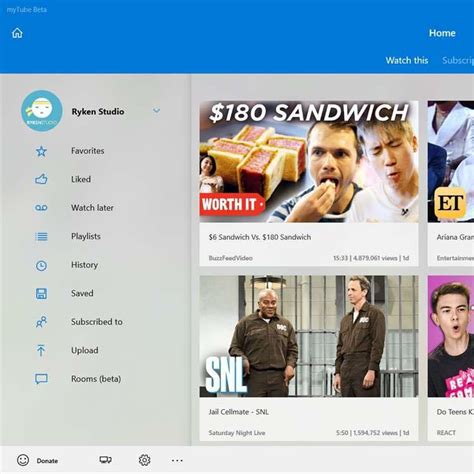Open the cast to device icon
Viewport: 474px width, 474px height.
coord(106,460)
